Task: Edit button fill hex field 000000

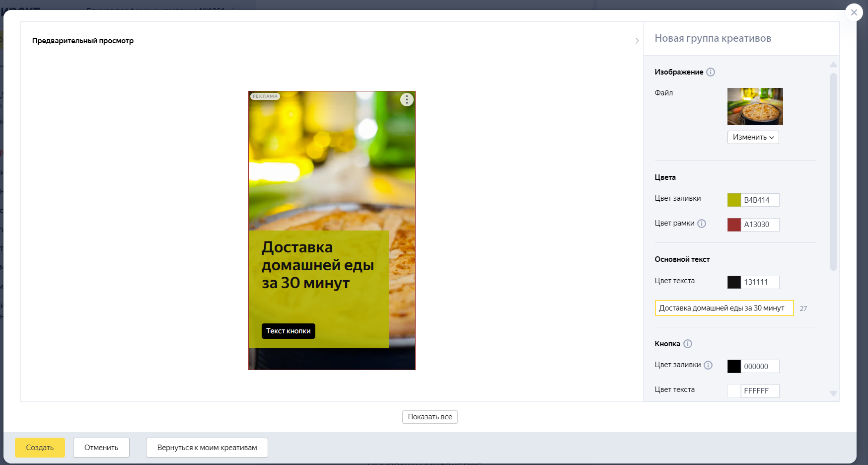Action: [x=760, y=366]
